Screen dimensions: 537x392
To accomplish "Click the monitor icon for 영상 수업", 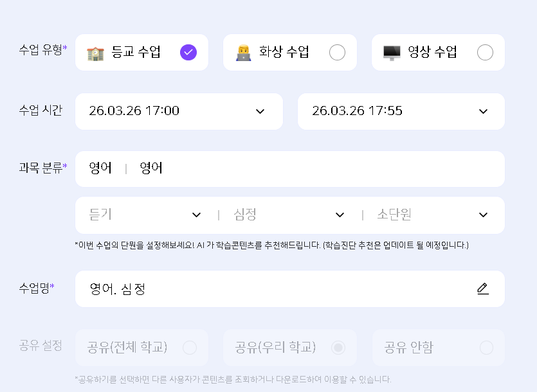I will click(x=392, y=53).
